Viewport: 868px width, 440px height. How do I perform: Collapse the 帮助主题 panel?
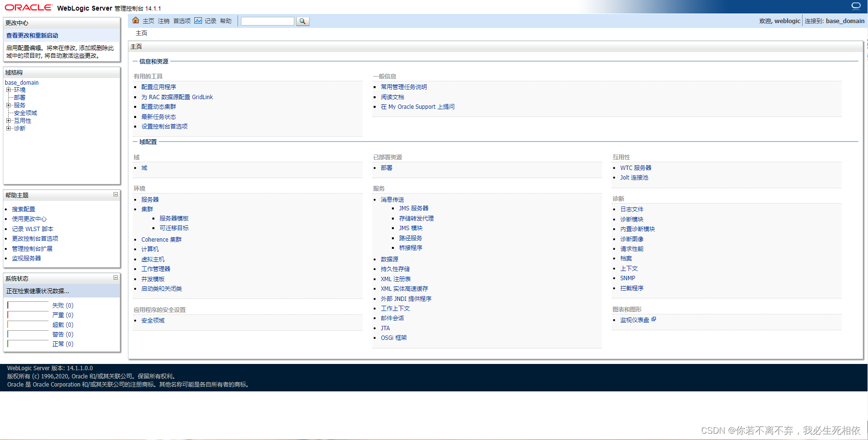coord(115,194)
